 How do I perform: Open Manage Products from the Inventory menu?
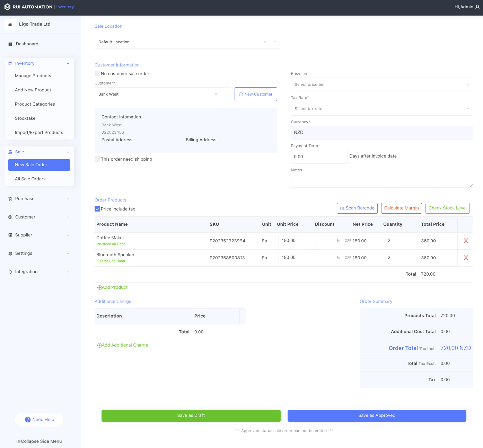[x=33, y=75]
